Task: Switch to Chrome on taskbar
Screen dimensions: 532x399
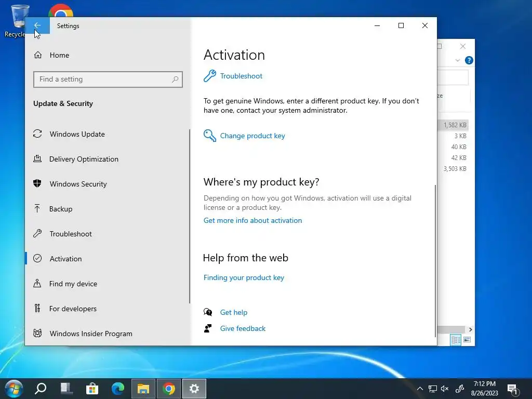Action: [169, 389]
